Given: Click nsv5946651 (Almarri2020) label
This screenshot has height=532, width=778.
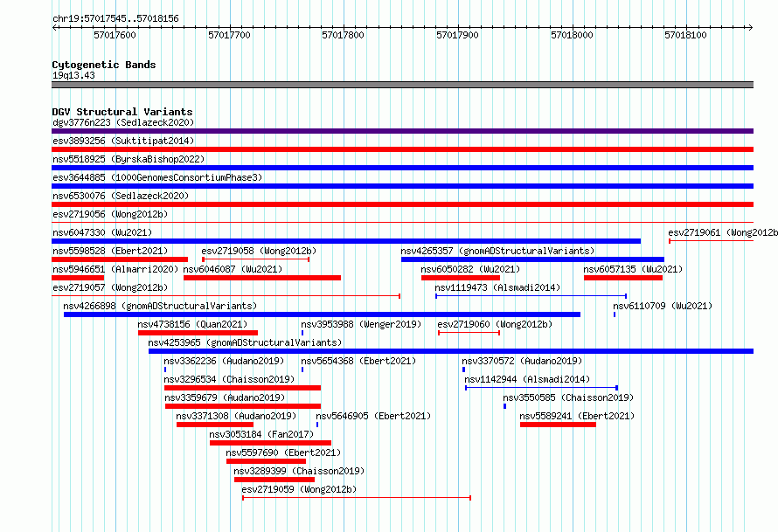Looking at the screenshot, I should point(115,269).
